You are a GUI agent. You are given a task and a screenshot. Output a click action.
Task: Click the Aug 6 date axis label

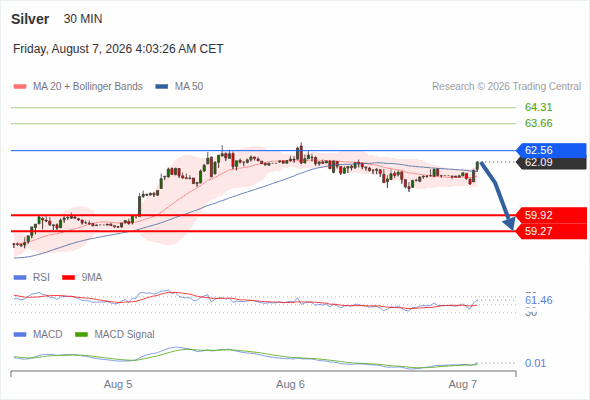290,384
